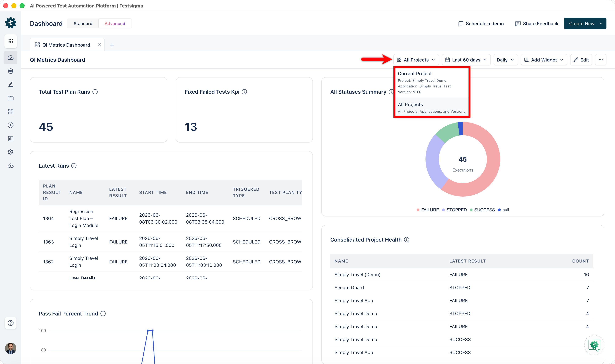Open the Test Data folder sidebar icon

tap(10, 98)
